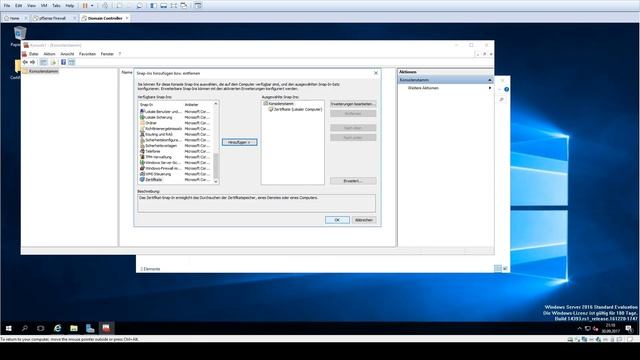The height and width of the screenshot is (360, 640).
Task: Select the TPM-Verwaltung snap-in
Action: pos(176,157)
